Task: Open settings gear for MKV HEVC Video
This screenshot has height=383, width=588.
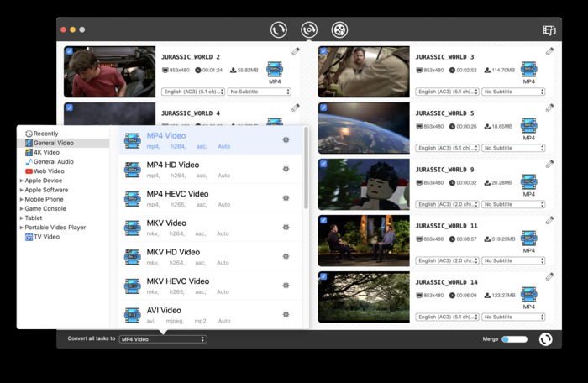Action: 286,286
